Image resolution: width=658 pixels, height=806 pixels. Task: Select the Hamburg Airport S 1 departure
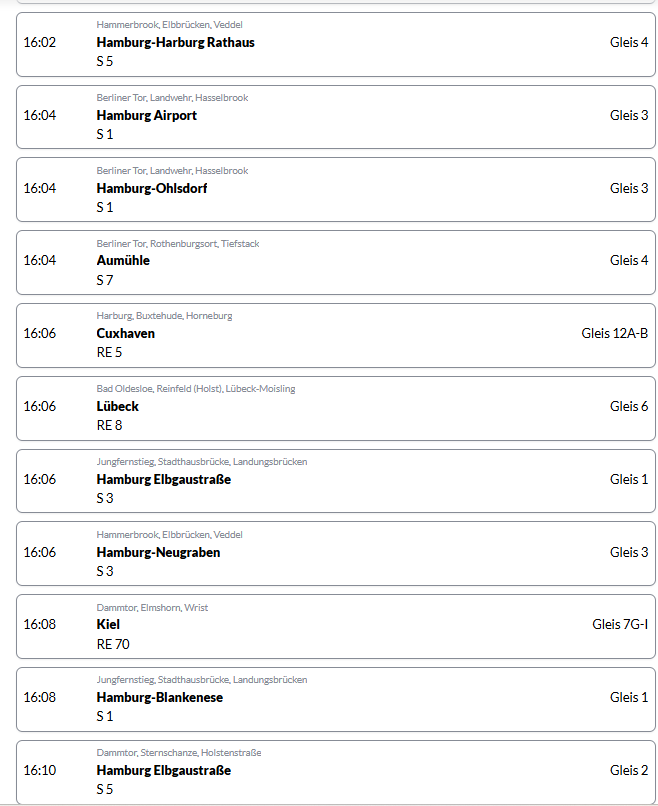click(x=336, y=116)
